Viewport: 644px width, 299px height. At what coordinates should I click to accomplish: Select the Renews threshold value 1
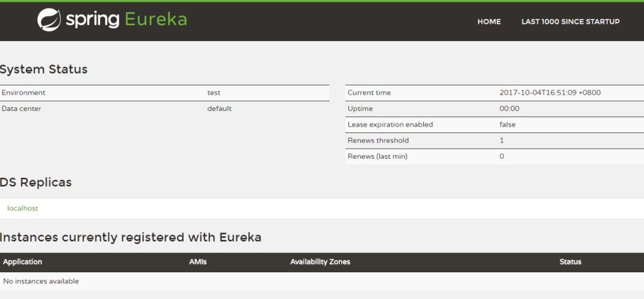[x=501, y=140]
